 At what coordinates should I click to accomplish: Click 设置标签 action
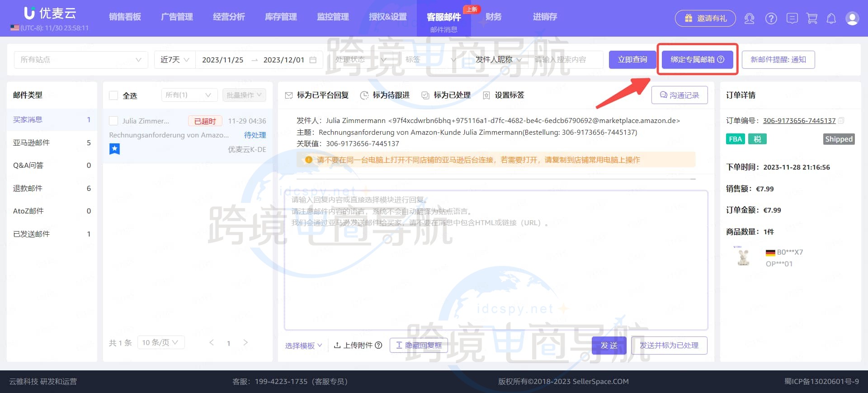(504, 95)
